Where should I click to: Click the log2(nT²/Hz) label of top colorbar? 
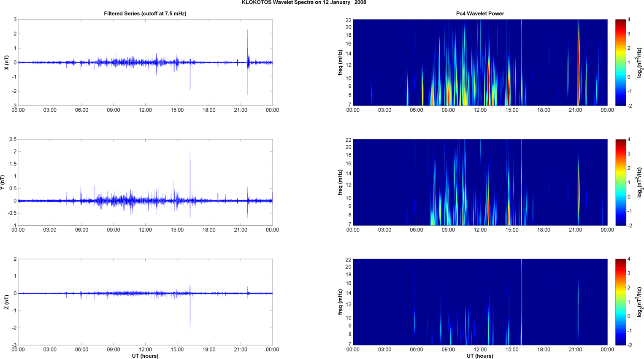[640, 62]
